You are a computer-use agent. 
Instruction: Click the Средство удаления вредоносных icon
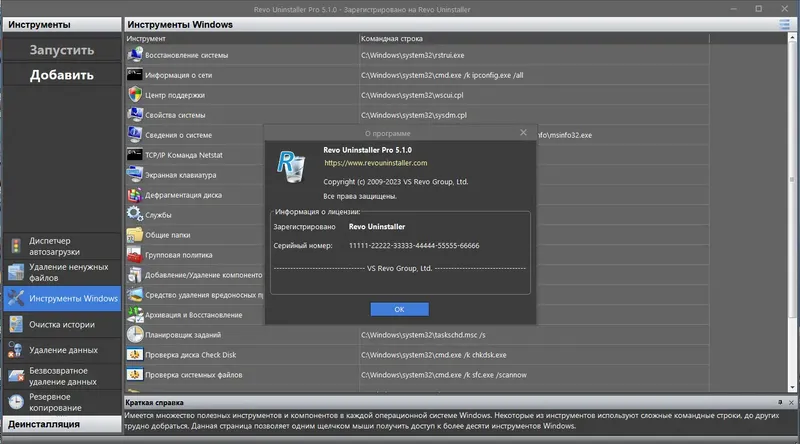[x=135, y=294]
